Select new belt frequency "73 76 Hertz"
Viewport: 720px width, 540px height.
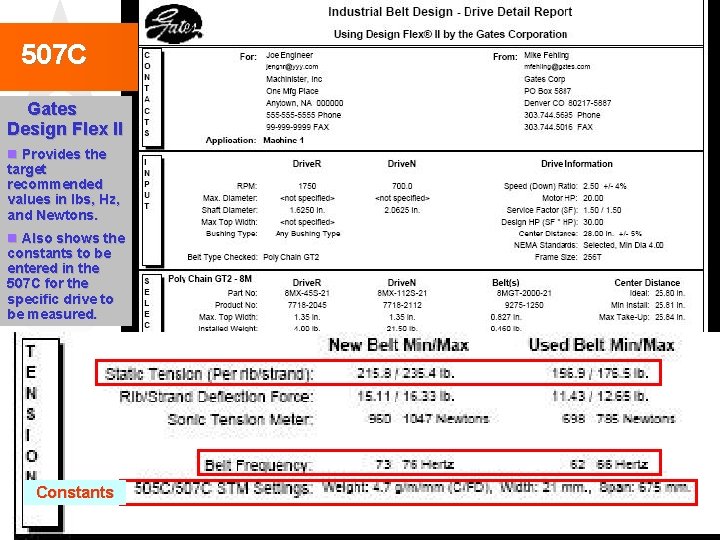(415, 465)
